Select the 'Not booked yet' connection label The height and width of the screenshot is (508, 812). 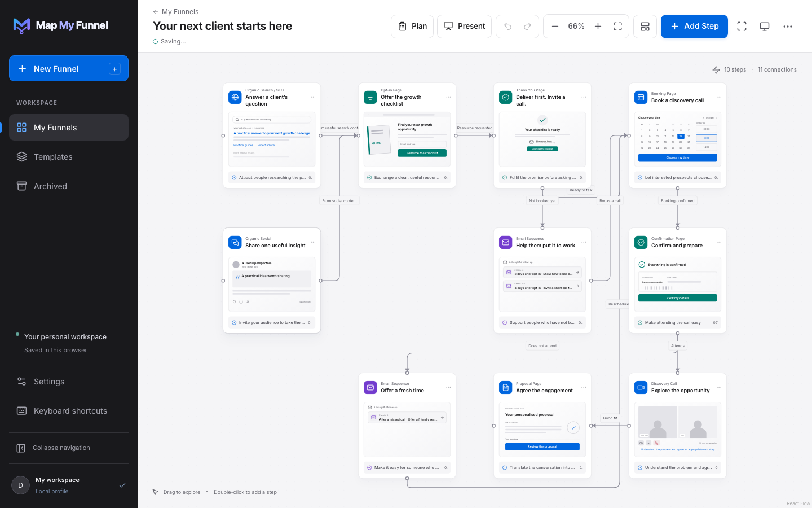pos(542,201)
